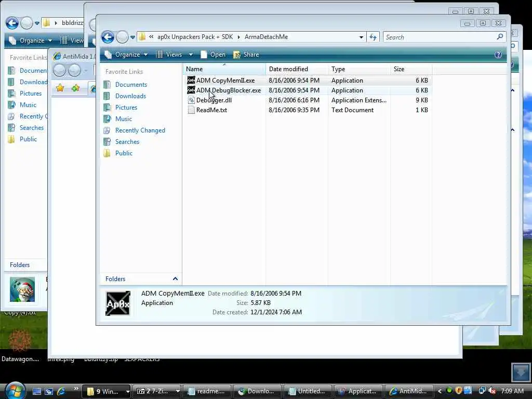Viewport: 532px width, 399px height.
Task: Switch to readme taskbar button
Action: (207, 391)
